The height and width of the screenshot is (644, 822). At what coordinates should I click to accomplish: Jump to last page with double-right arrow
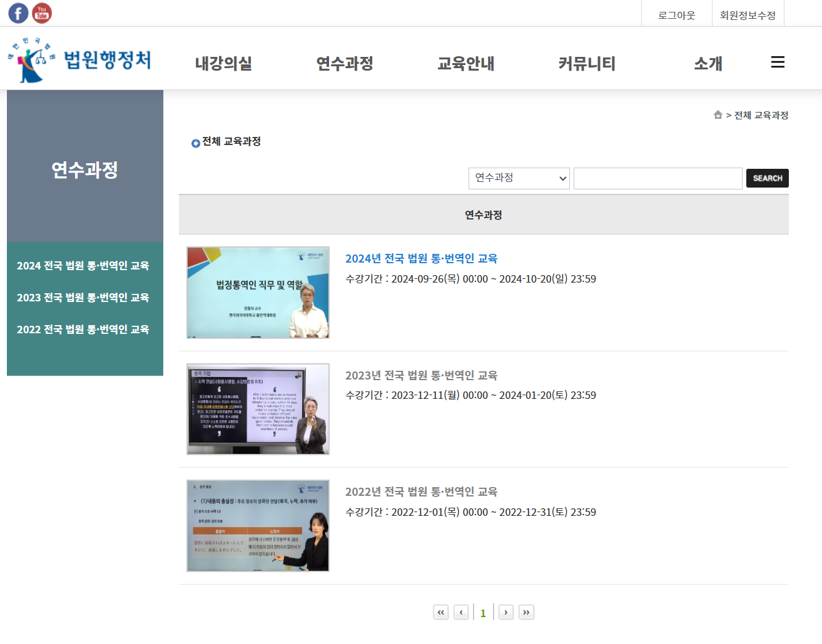(x=526, y=613)
